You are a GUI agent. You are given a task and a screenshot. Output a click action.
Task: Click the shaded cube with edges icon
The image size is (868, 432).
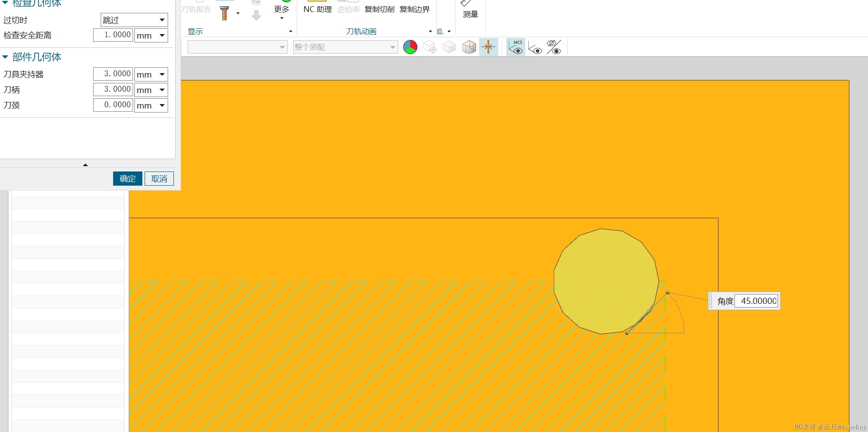click(469, 47)
